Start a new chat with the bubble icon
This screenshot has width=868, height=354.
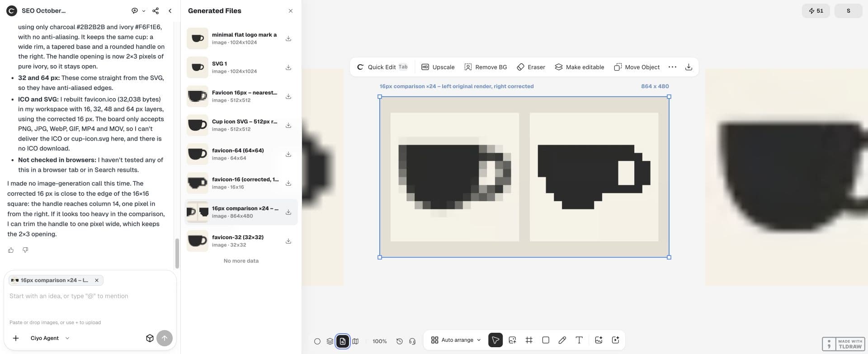(x=134, y=11)
